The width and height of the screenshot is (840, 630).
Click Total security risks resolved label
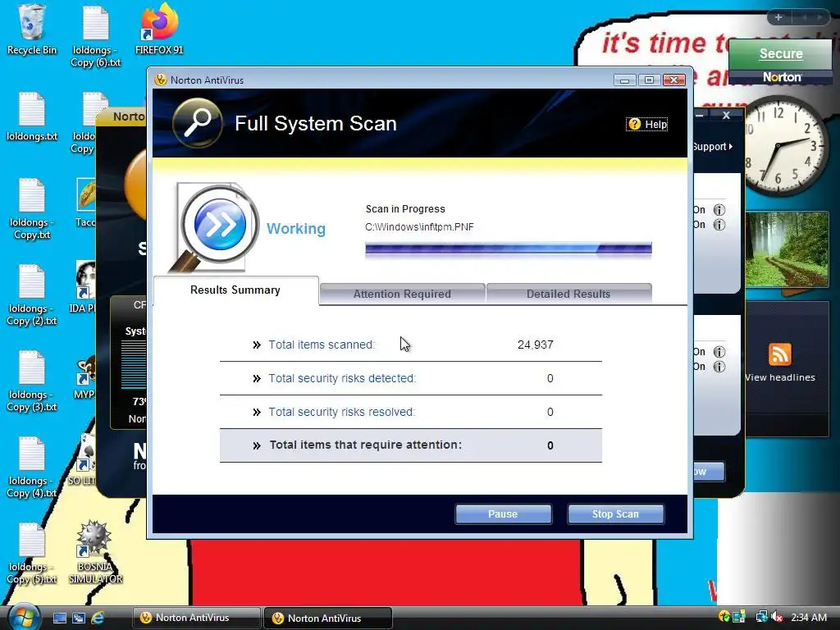tap(342, 412)
